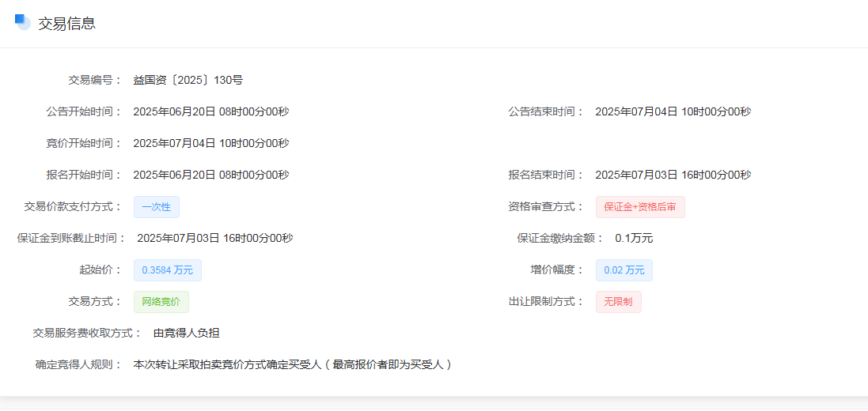Click the 保证金缴纳金额 label
868x411 pixels.
[x=561, y=239]
